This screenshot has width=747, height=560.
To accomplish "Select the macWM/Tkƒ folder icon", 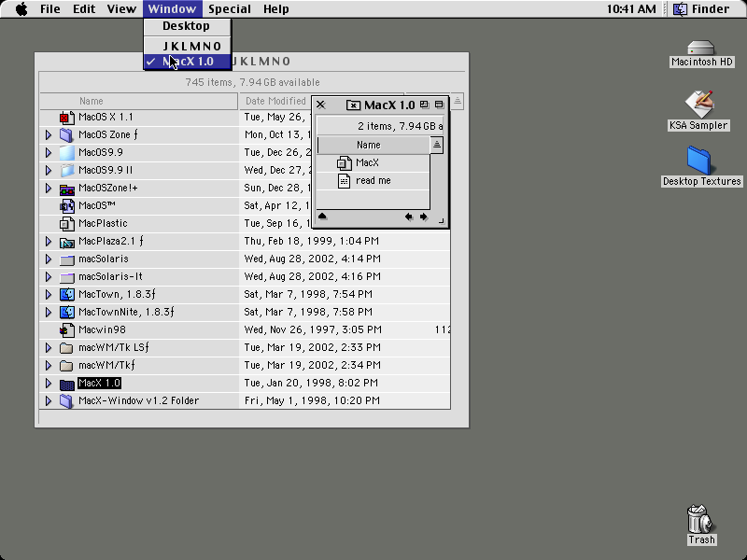I will click(x=67, y=365).
